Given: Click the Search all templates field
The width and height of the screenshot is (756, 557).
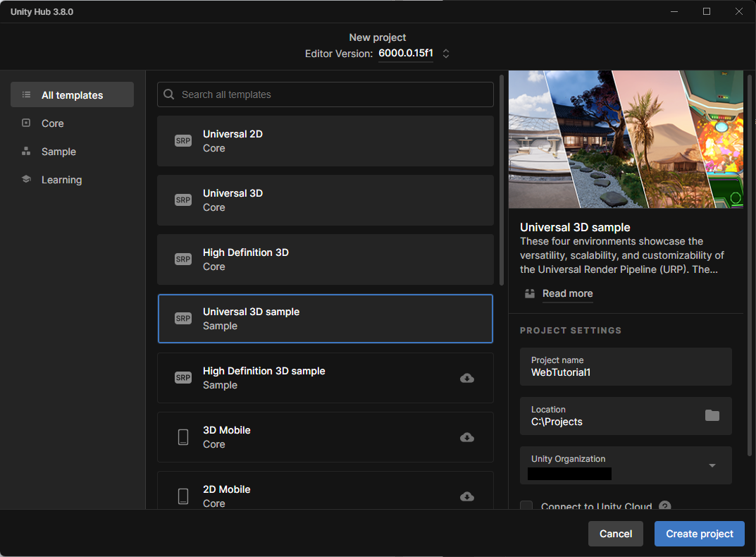Looking at the screenshot, I should click(326, 94).
